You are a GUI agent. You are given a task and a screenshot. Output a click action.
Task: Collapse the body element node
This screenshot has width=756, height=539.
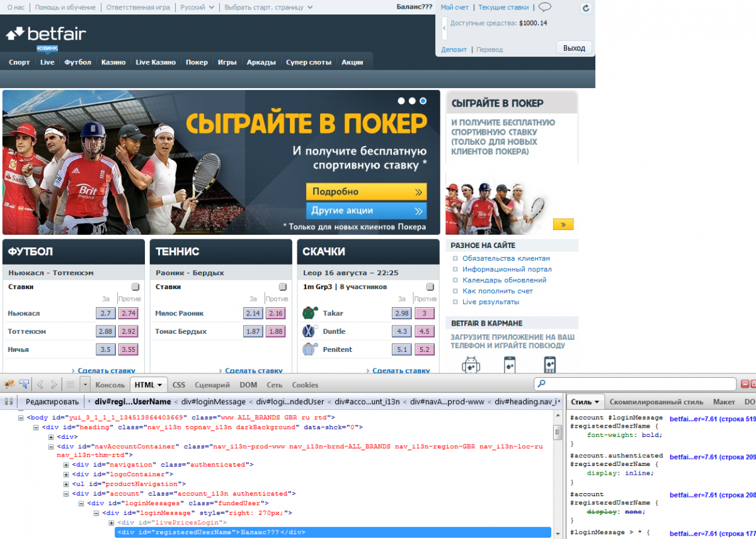(21, 417)
